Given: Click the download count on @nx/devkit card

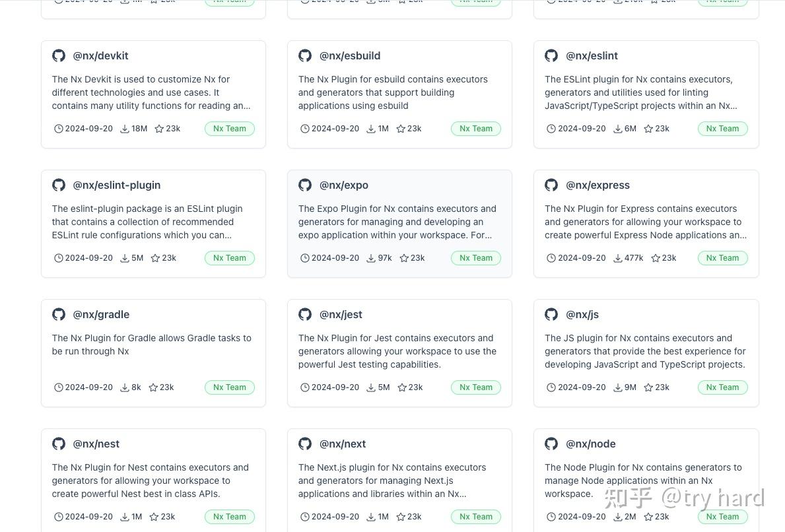Looking at the screenshot, I should (139, 129).
